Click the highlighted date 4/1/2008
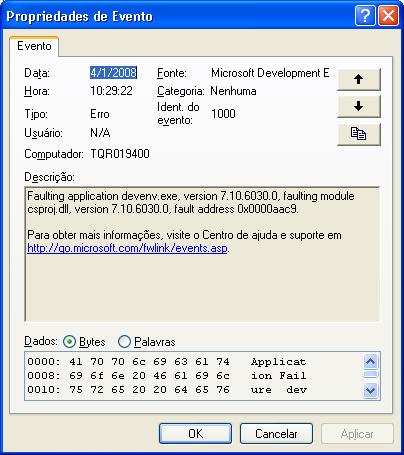This screenshot has width=404, height=455. pos(113,73)
